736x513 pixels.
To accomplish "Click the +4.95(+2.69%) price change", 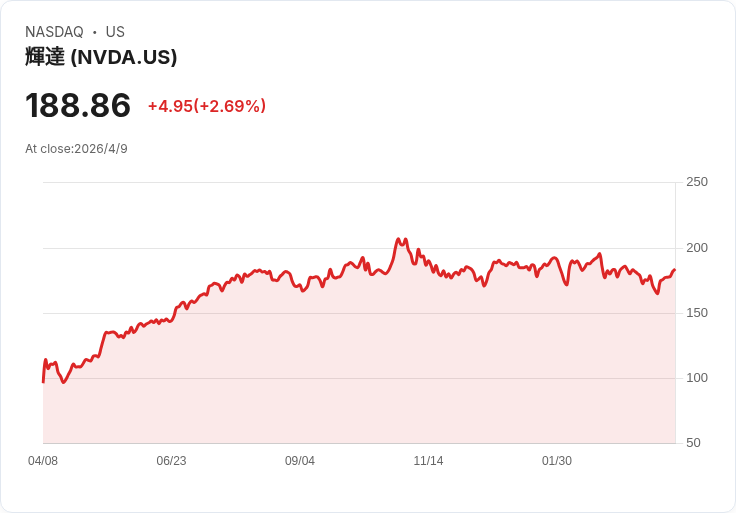I will point(207,106).
